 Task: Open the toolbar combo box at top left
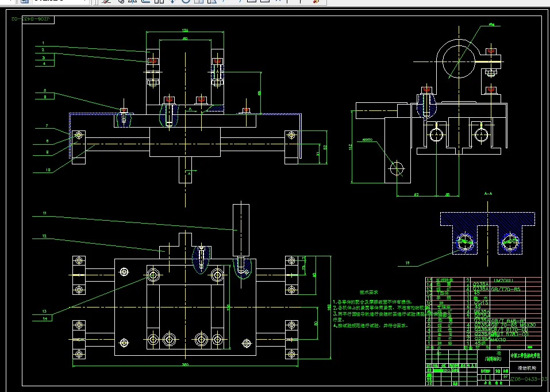(61, 2)
